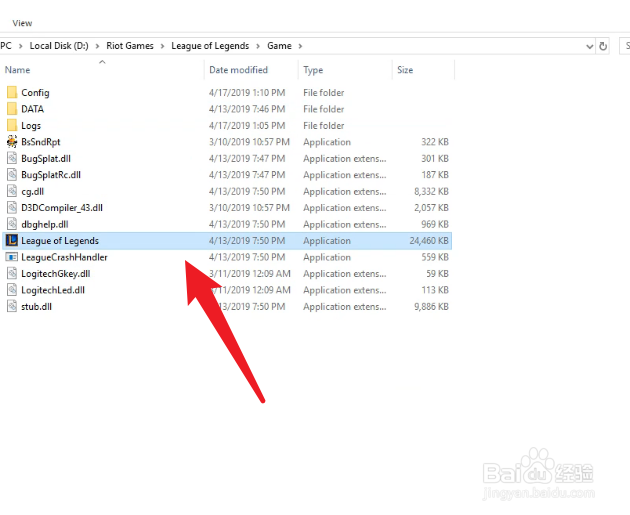Sort files by Size column
Viewport: 630px width, 515px height.
pyautogui.click(x=405, y=70)
